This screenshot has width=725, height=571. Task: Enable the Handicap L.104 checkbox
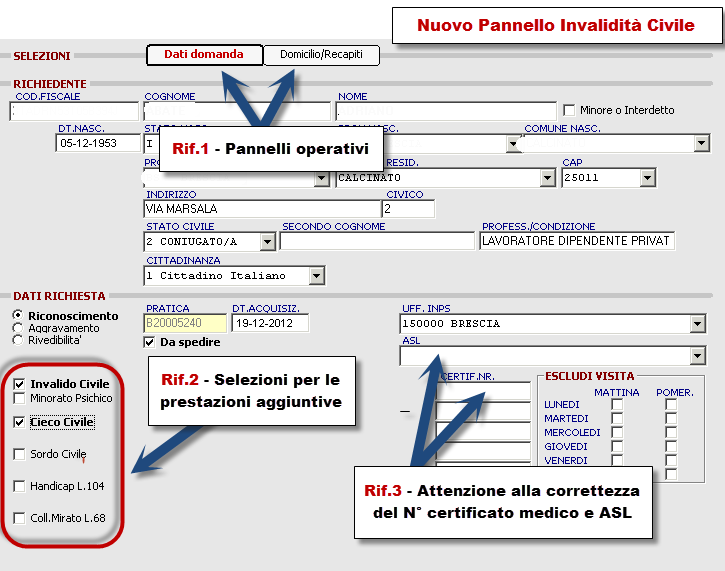tap(19, 486)
